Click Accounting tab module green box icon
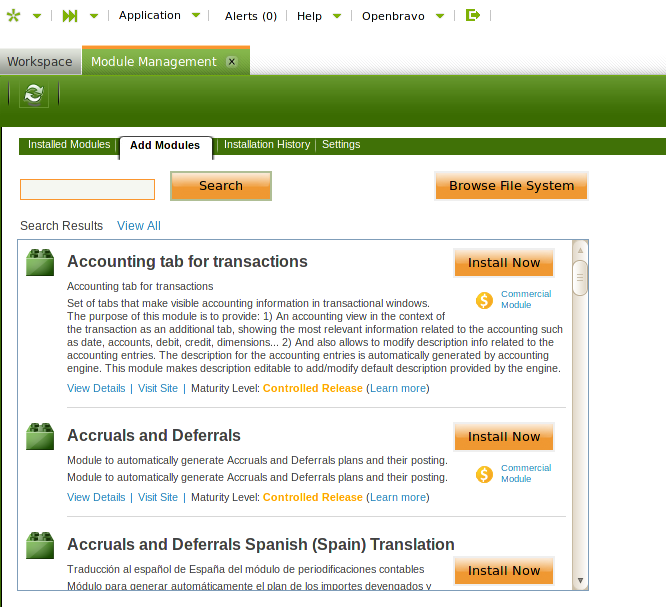The height and width of the screenshot is (607, 666). click(40, 262)
